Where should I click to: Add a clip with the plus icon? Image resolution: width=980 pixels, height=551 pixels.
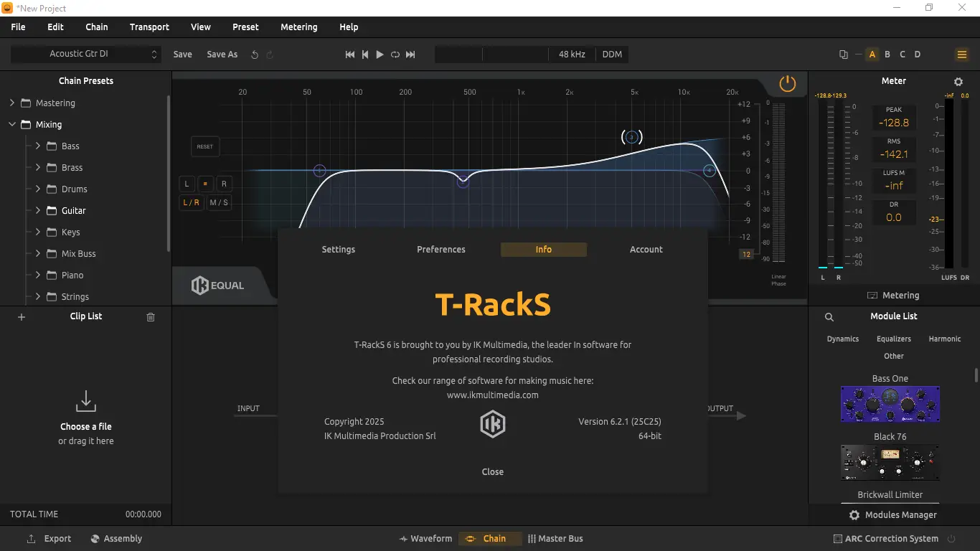[22, 316]
